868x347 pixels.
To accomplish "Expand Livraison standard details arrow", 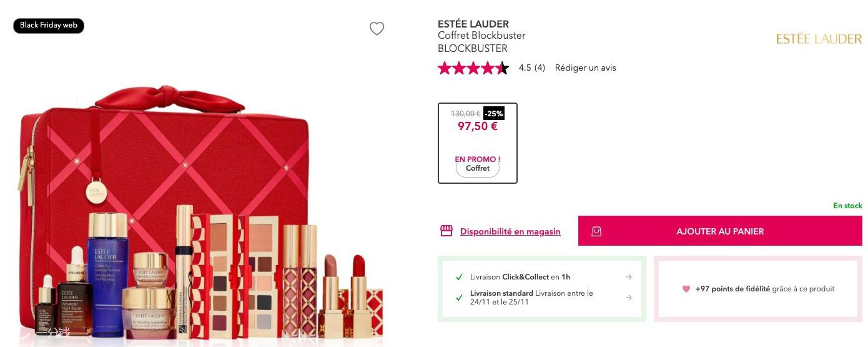I will 628,297.
